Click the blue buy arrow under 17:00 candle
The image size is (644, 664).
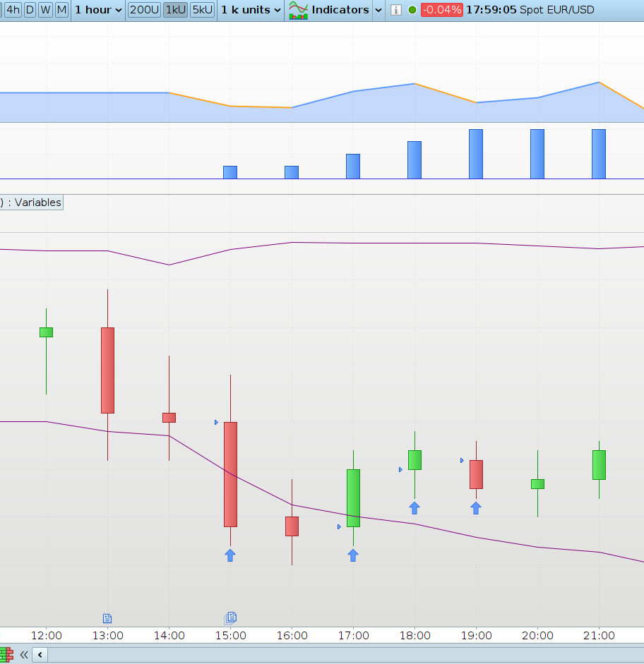(353, 555)
